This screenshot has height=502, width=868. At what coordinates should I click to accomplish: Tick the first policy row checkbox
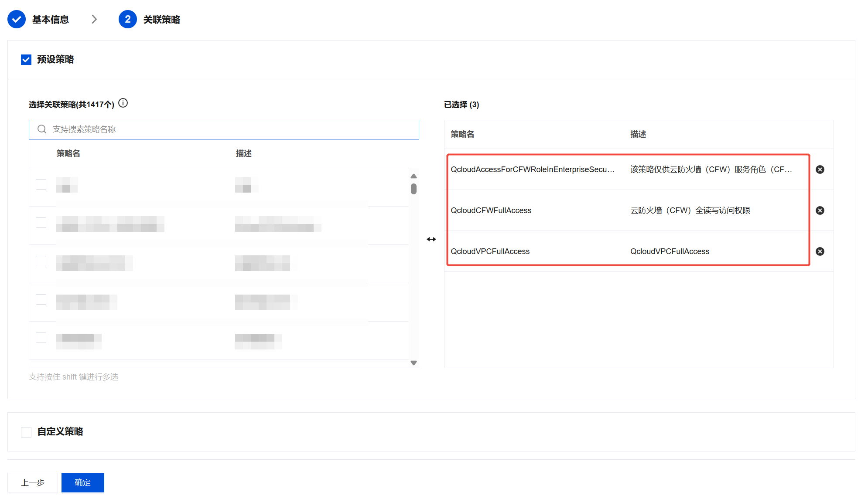[41, 184]
